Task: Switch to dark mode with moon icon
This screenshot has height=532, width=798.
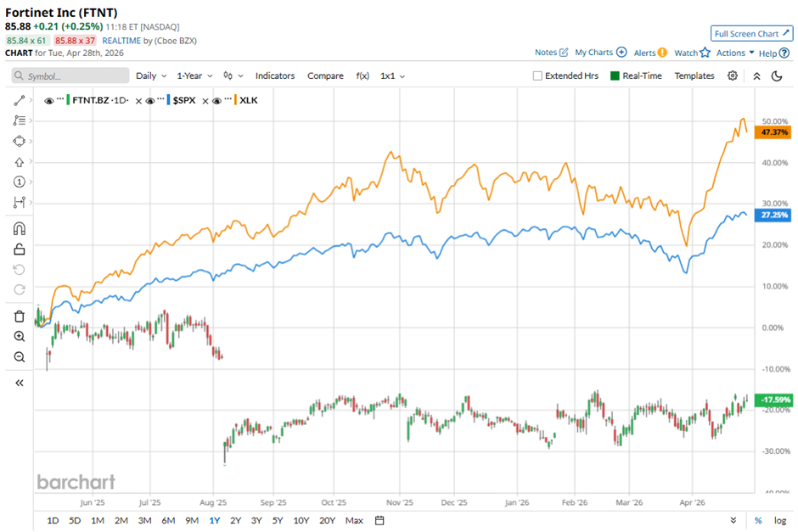Action: point(776,76)
